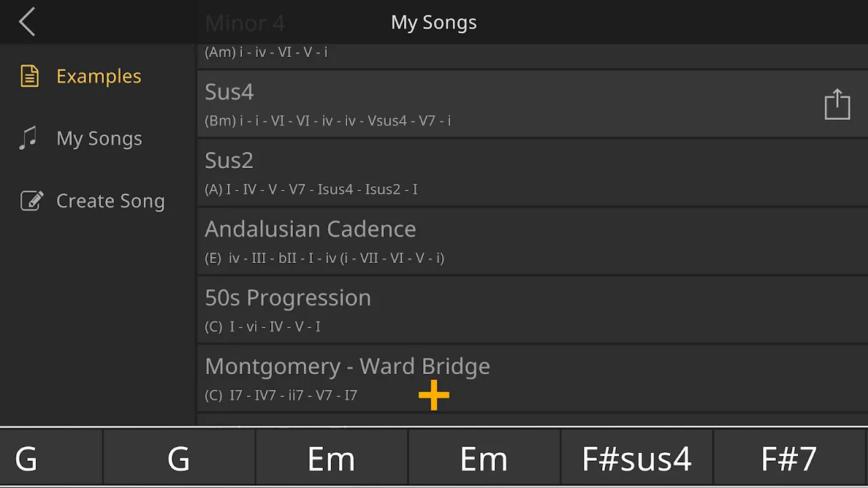Switch to the Examples section
The width and height of the screenshot is (868, 488).
click(x=98, y=76)
